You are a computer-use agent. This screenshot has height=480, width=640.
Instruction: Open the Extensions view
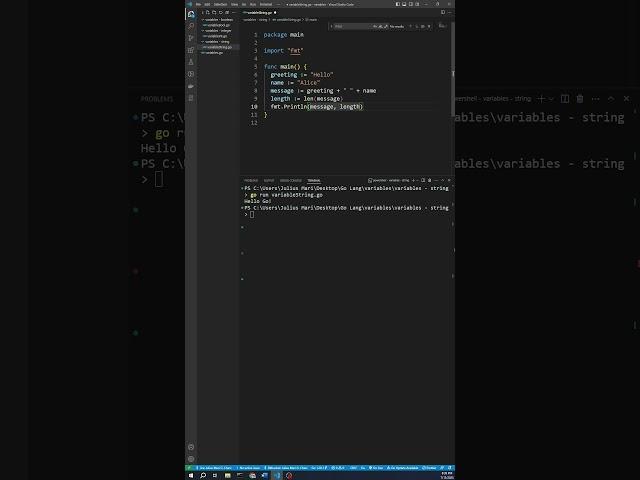click(x=191, y=50)
